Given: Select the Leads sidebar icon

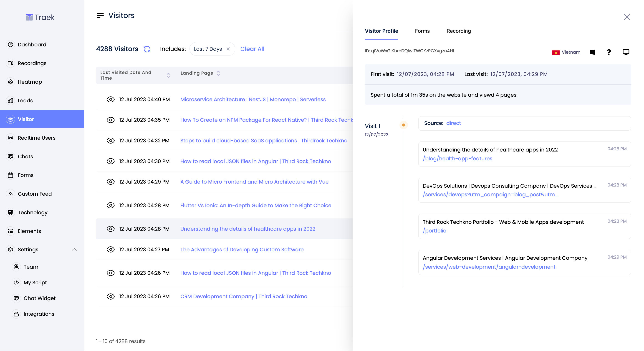Looking at the screenshot, I should coord(10,101).
